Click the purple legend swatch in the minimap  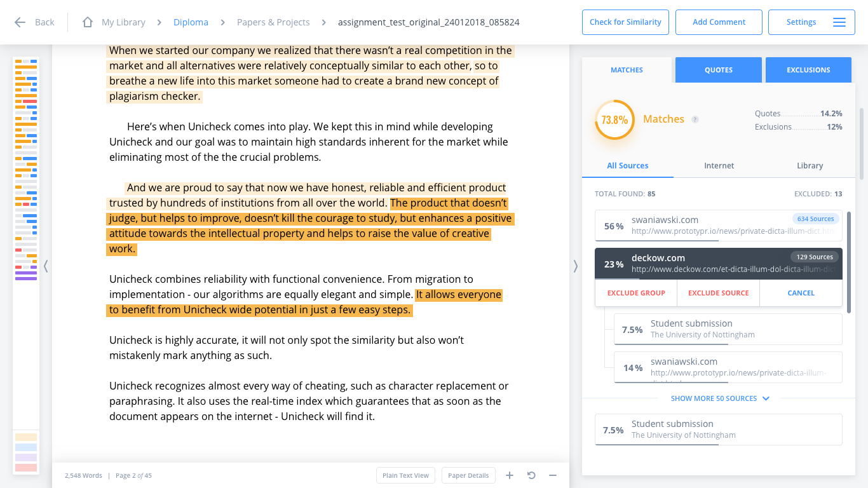[26, 457]
